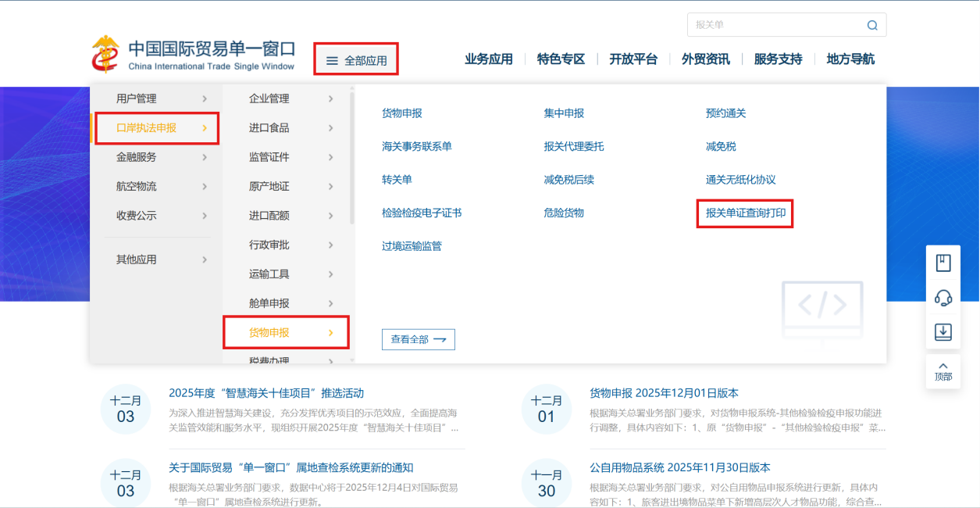Select 货物申报 in the second column
980x508 pixels.
point(269,333)
